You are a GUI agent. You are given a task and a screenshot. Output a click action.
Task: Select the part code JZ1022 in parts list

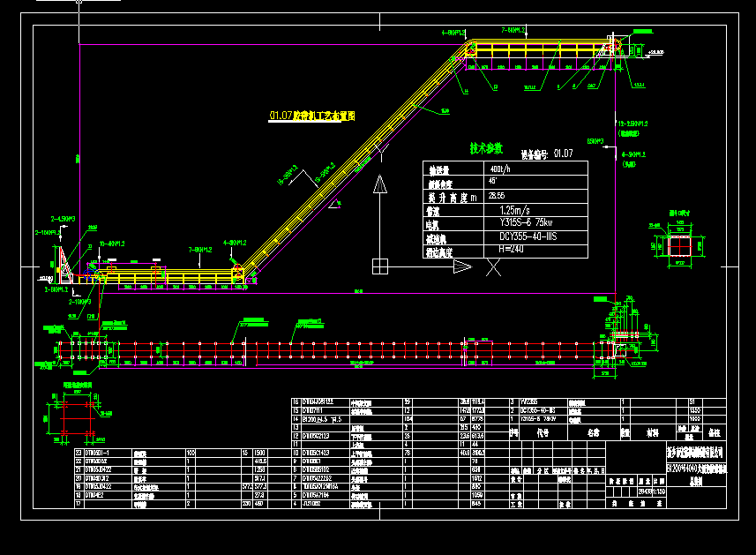tap(311, 505)
